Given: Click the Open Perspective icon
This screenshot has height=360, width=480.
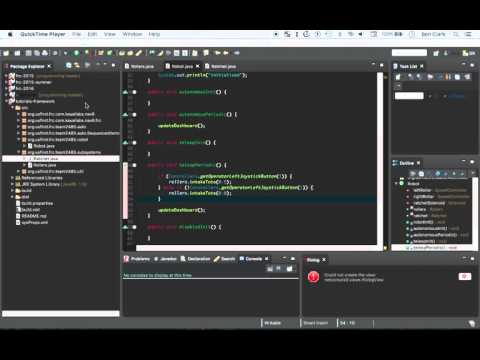Looking at the screenshot, I should click(x=436, y=53).
